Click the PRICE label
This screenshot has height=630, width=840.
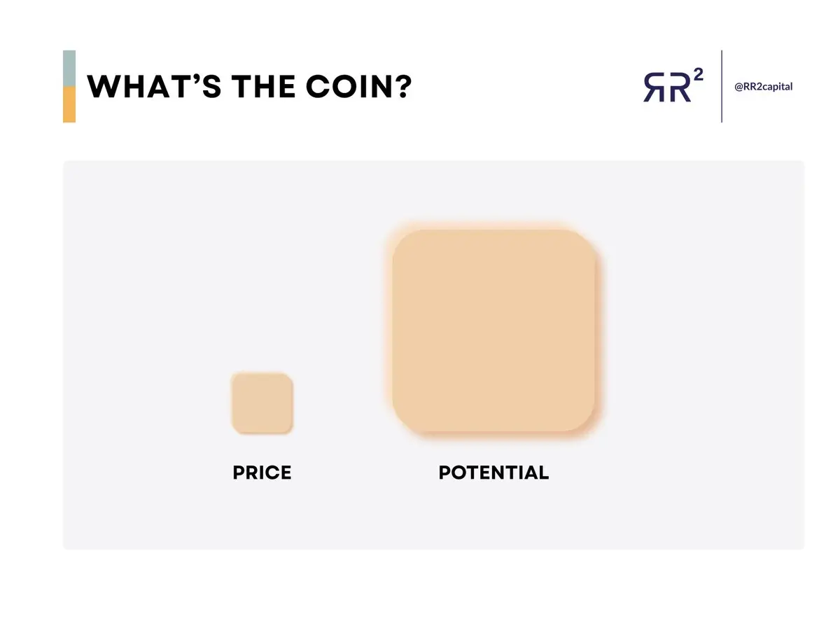coord(262,473)
